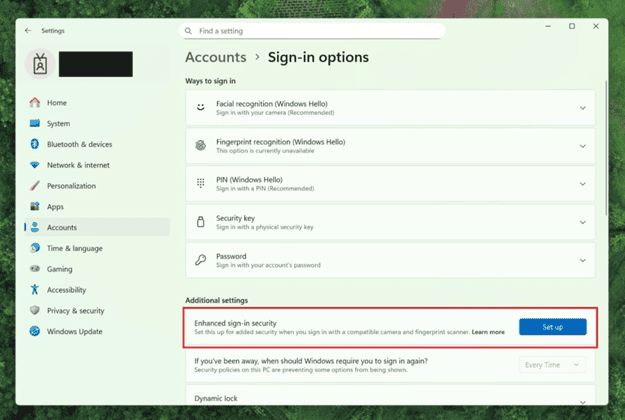Go to System in sidebar menu
Image resolution: width=625 pixels, height=420 pixels.
(58, 124)
